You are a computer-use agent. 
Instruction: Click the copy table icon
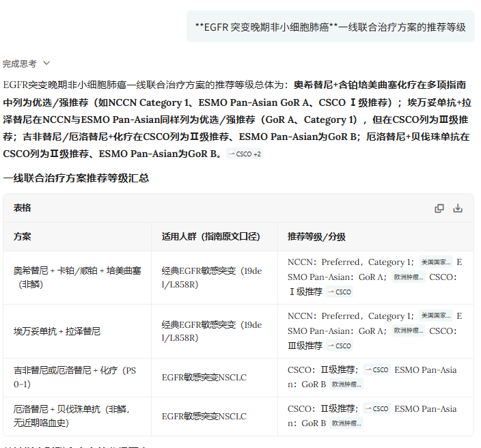[x=439, y=208]
